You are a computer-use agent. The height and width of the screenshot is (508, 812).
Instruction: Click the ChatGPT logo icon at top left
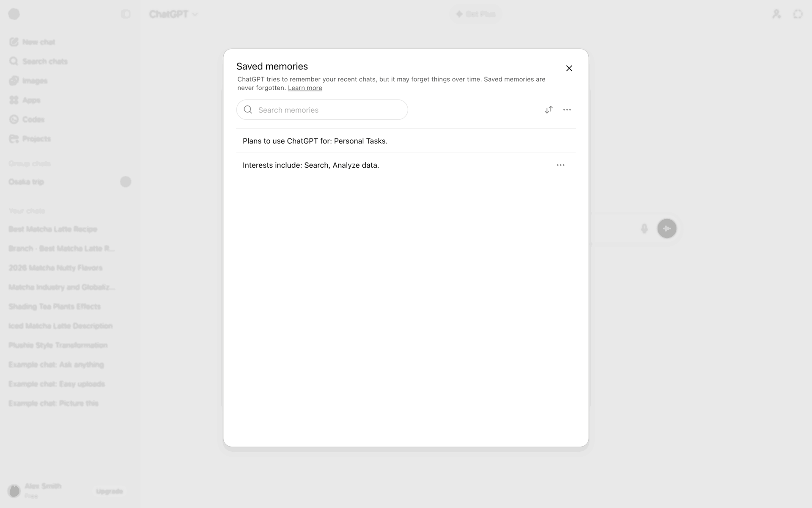click(14, 14)
